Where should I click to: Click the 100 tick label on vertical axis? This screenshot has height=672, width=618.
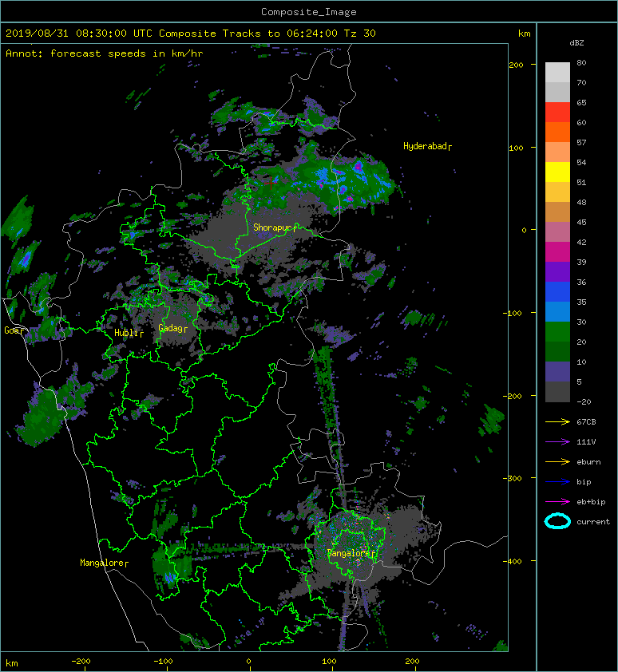[x=516, y=148]
